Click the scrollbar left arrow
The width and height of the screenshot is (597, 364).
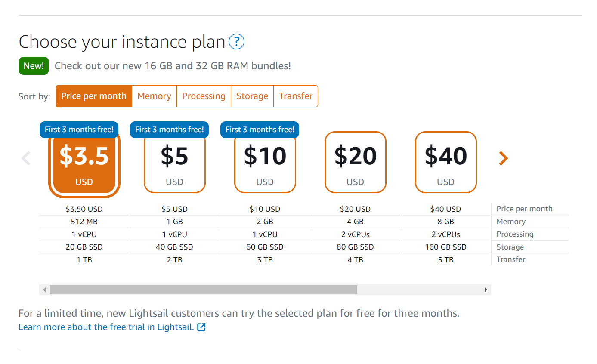coord(44,290)
